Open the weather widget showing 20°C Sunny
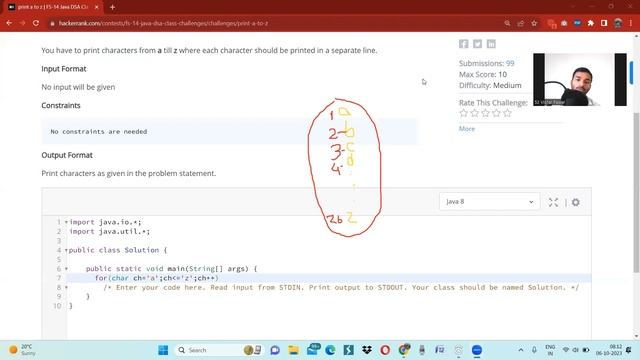The height and width of the screenshot is (360, 640). [x=22, y=350]
